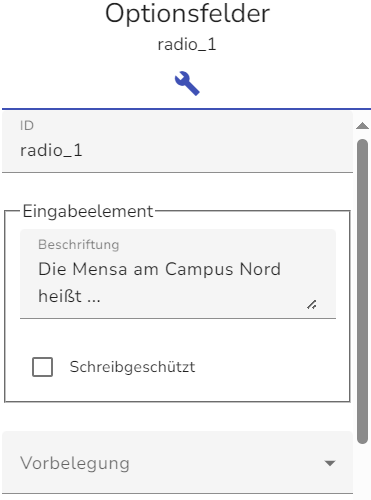Place cursor after 'heißt ...' text

(101, 296)
